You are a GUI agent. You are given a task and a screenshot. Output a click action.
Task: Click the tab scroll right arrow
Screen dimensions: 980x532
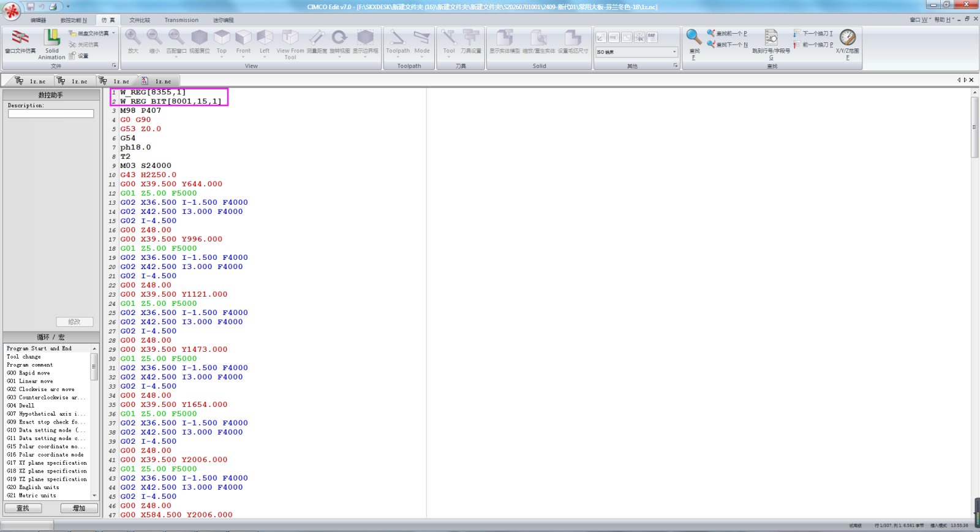[x=965, y=80]
